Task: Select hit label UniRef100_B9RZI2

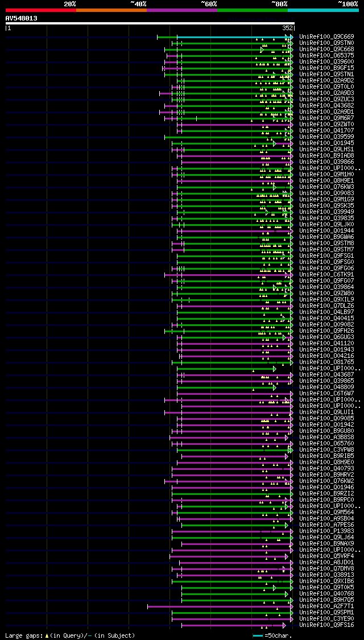Action: coord(326,493)
